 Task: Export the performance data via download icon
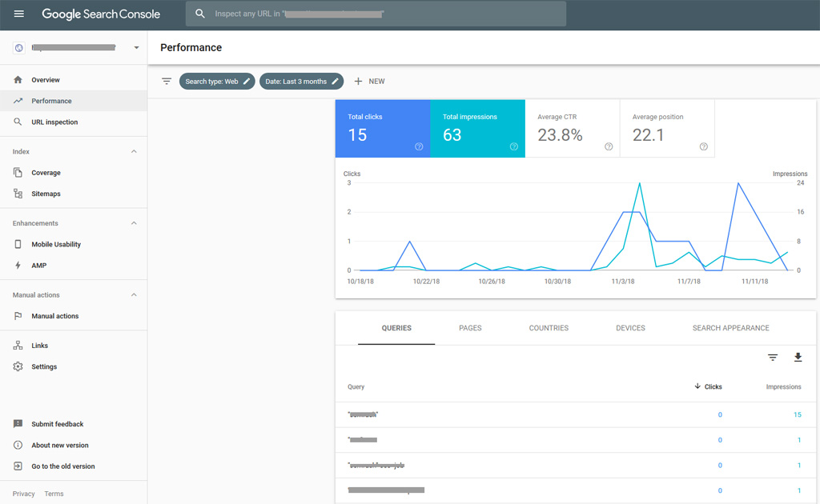(x=798, y=358)
